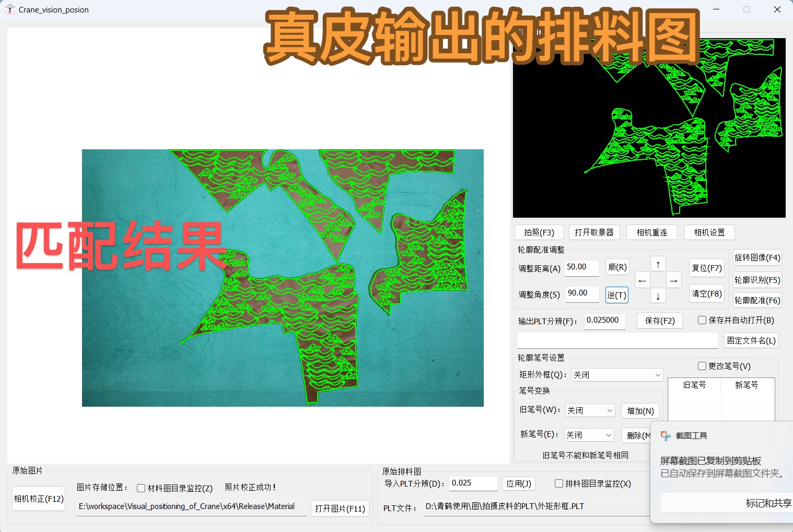Viewport: 793px width, 532px height.
Task: Enable 保存并自动打开(B) checkbox
Action: tap(702, 320)
